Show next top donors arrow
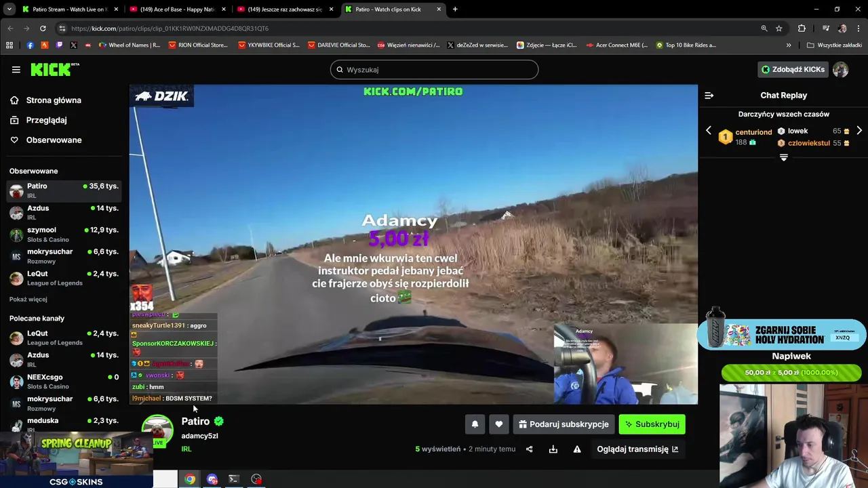Viewport: 868px width, 488px height. coord(859,131)
